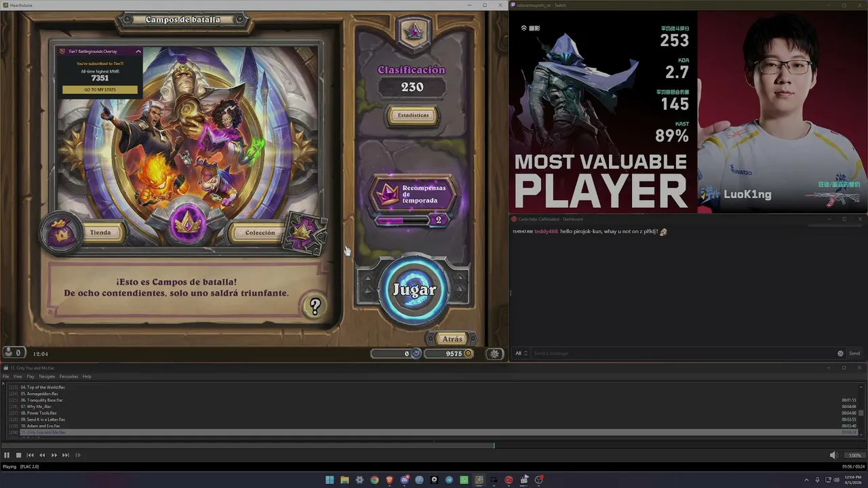Viewport: 868px width, 488px height.
Task: Click the Clasificación rating value 230
Action: [x=412, y=87]
